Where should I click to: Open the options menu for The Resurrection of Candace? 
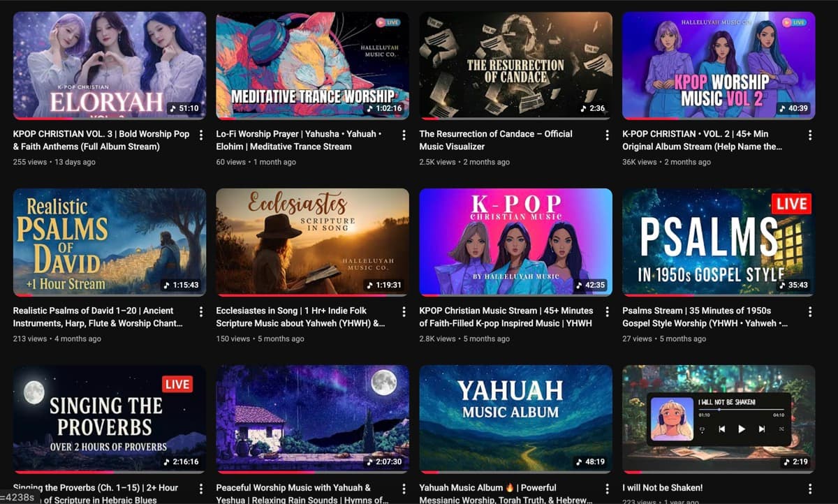[x=606, y=136]
